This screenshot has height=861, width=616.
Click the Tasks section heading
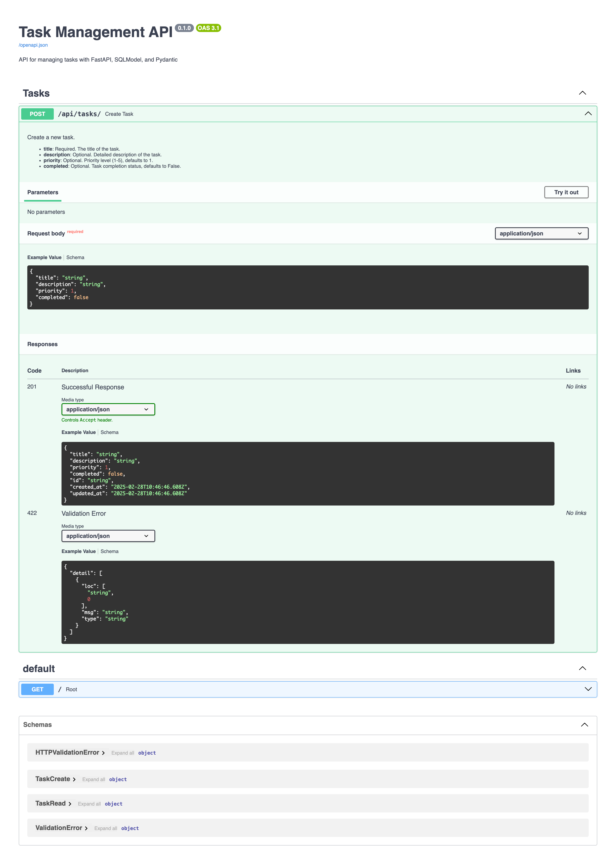coord(36,93)
